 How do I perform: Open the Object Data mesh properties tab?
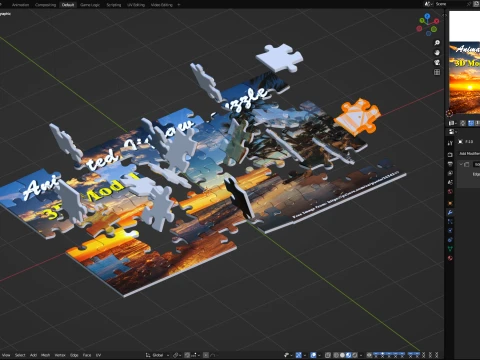(x=450, y=249)
